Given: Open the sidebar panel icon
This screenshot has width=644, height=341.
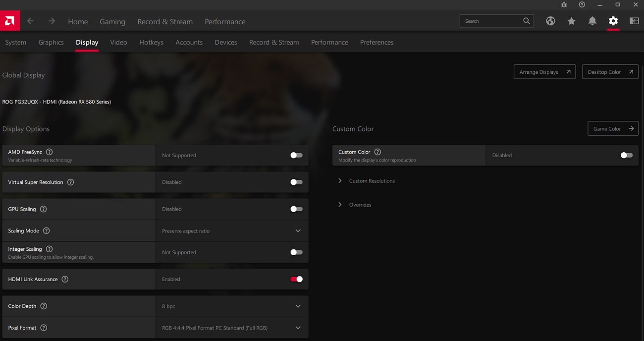Looking at the screenshot, I should coord(634,21).
